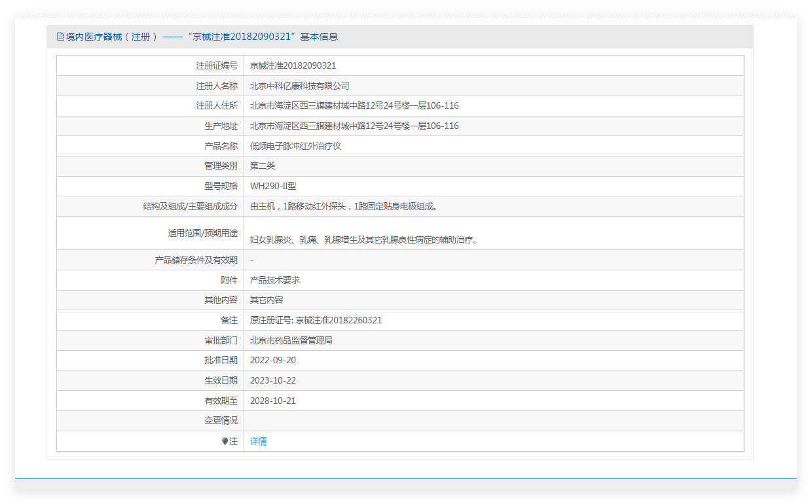The image size is (812, 504).
Task: Click the lightbulb icon beside 注
Action: coord(225,441)
